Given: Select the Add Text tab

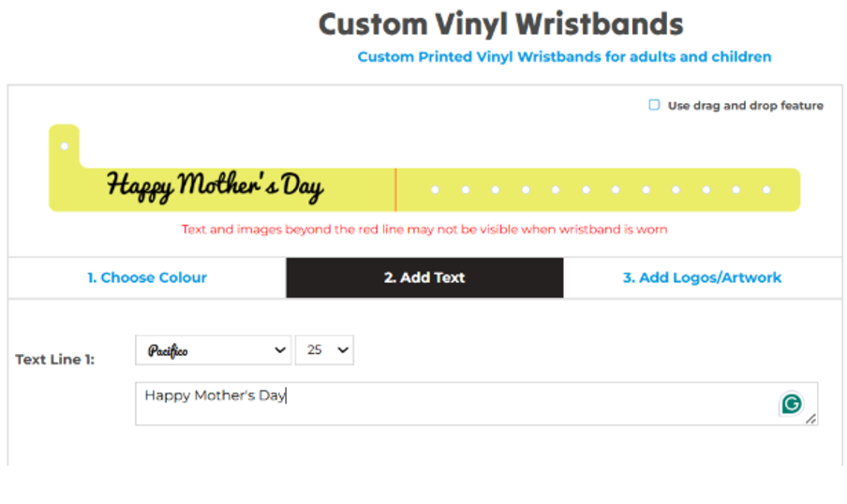Looking at the screenshot, I should [424, 277].
